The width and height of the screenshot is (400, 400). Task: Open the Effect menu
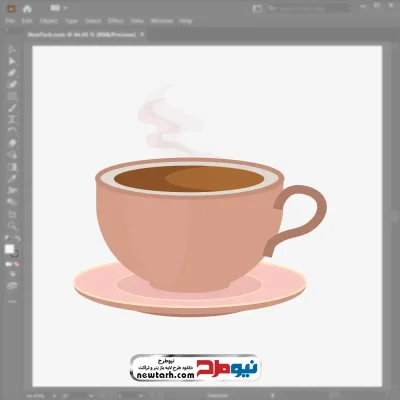[x=116, y=21]
